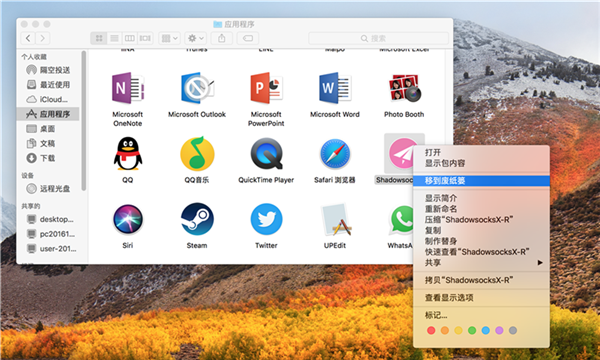
Task: Choose 打开 in the context menu
Action: [481, 153]
